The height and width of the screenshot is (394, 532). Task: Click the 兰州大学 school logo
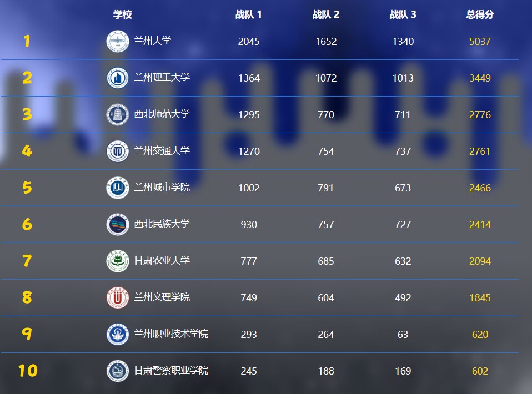coord(118,41)
